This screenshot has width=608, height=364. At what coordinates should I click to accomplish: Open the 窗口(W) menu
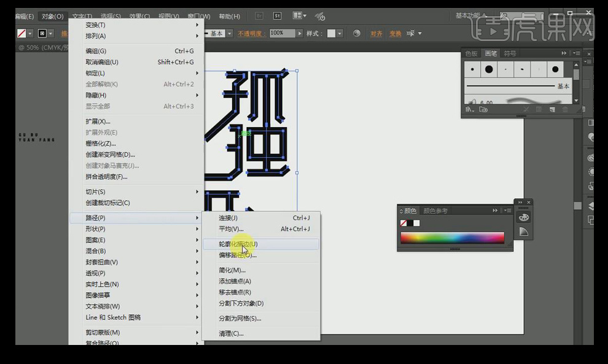(x=199, y=17)
